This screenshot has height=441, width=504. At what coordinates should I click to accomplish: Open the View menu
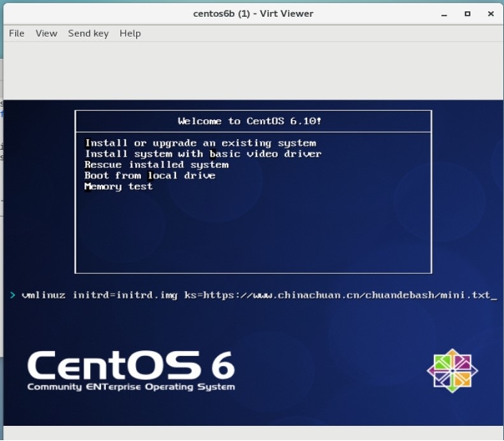point(47,33)
